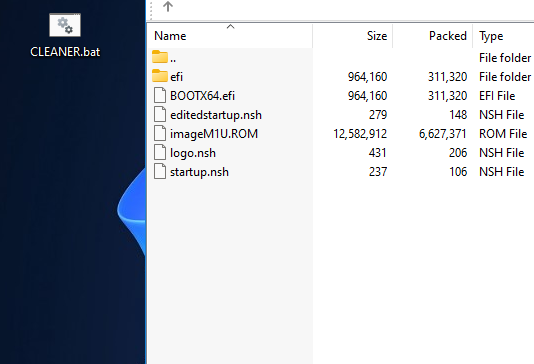Select the 'logo.nsh' file name

pos(193,153)
